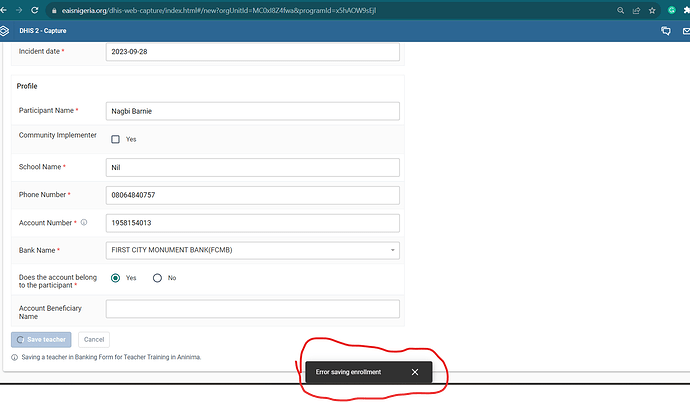Expand the Bank Name dropdown

[393, 250]
